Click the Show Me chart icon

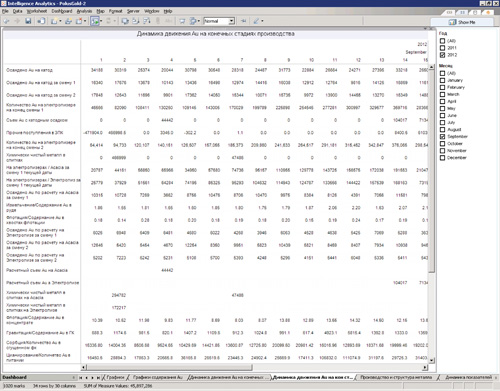tap(452, 22)
